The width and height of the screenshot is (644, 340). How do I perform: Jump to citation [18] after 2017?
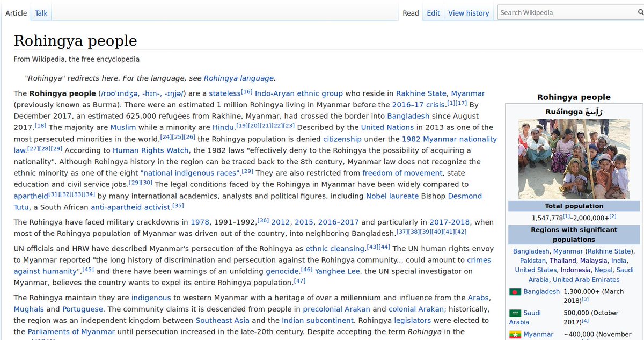[x=40, y=125]
